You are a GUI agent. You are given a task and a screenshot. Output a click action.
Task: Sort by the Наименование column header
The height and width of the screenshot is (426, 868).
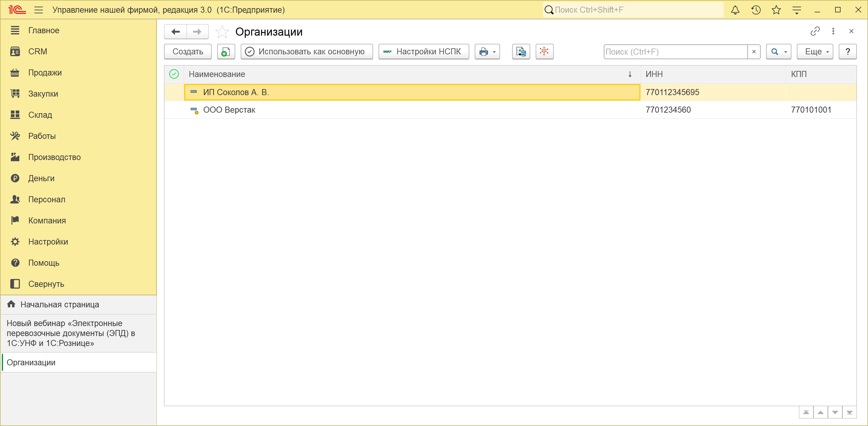tap(412, 74)
